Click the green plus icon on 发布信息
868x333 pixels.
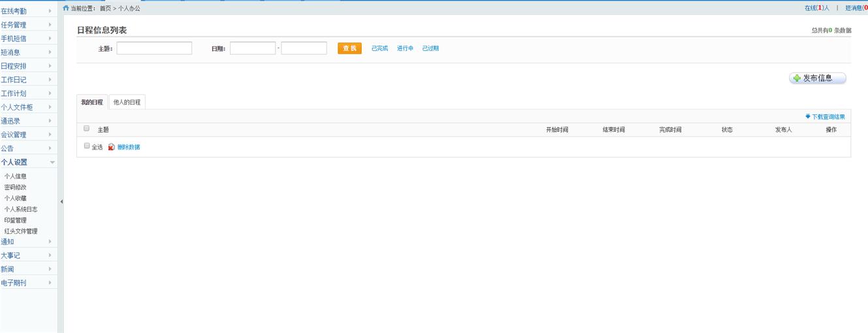pyautogui.click(x=796, y=78)
